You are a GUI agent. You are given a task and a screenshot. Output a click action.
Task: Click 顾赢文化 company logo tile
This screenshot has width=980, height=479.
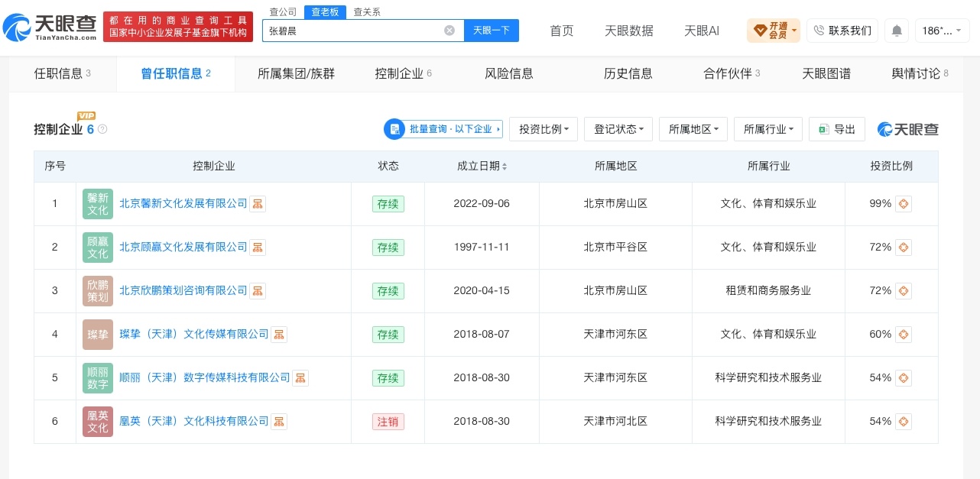click(x=98, y=248)
